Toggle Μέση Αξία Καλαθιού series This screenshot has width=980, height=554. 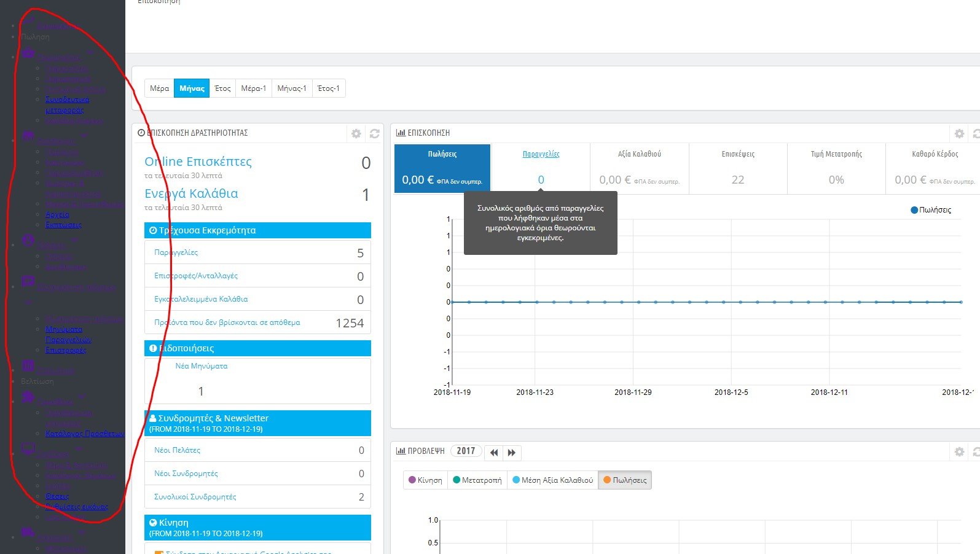[552, 480]
